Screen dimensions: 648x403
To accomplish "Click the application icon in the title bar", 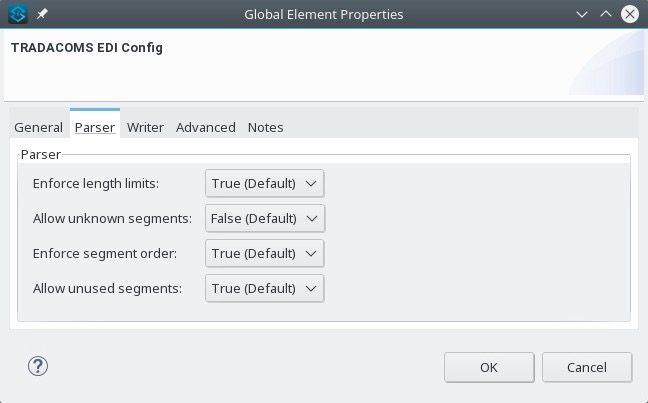I will pyautogui.click(x=16, y=15).
